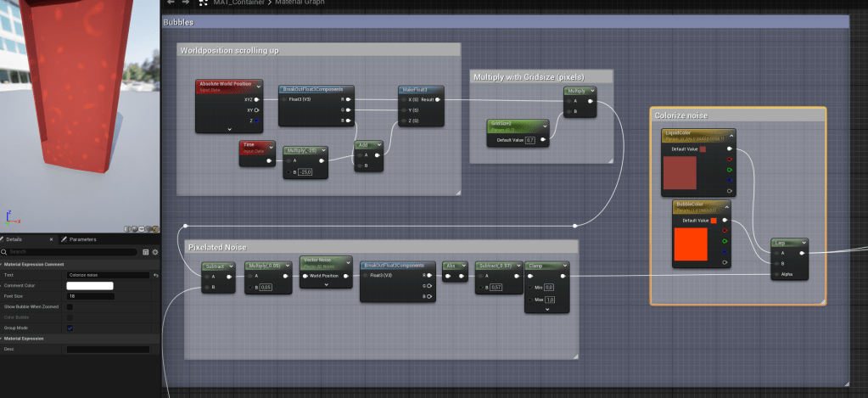Close the Details tab
Image resolution: width=868 pixels, height=398 pixels.
[x=52, y=239]
